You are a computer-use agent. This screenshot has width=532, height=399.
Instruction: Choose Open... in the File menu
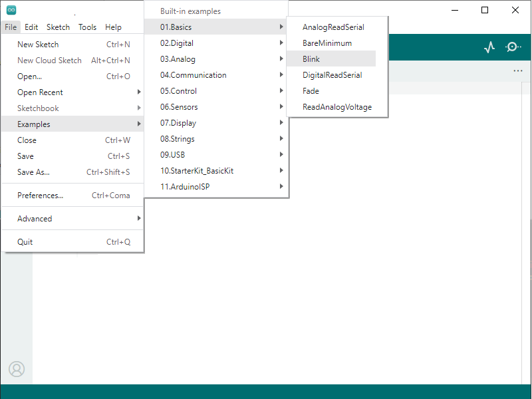[73, 76]
